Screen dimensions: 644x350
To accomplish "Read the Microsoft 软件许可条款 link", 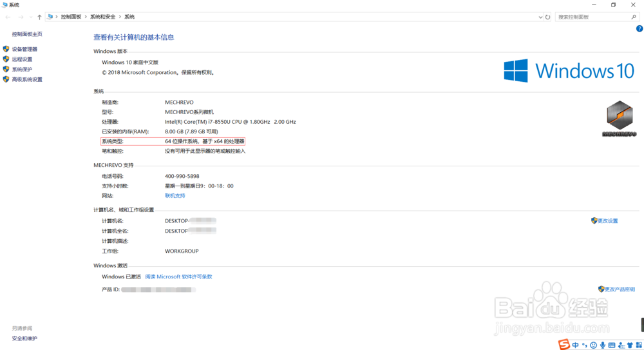I will pyautogui.click(x=178, y=277).
